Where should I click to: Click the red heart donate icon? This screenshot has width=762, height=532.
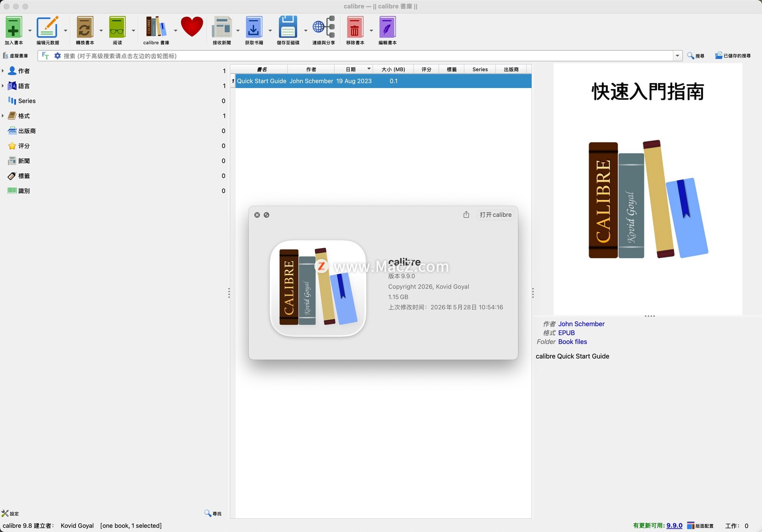pyautogui.click(x=192, y=27)
